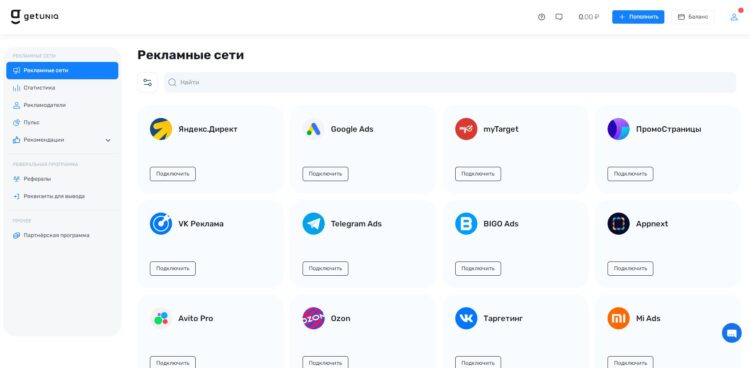The image size is (750, 368).
Task: Click the Telegram Ads card title
Action: pos(356,223)
